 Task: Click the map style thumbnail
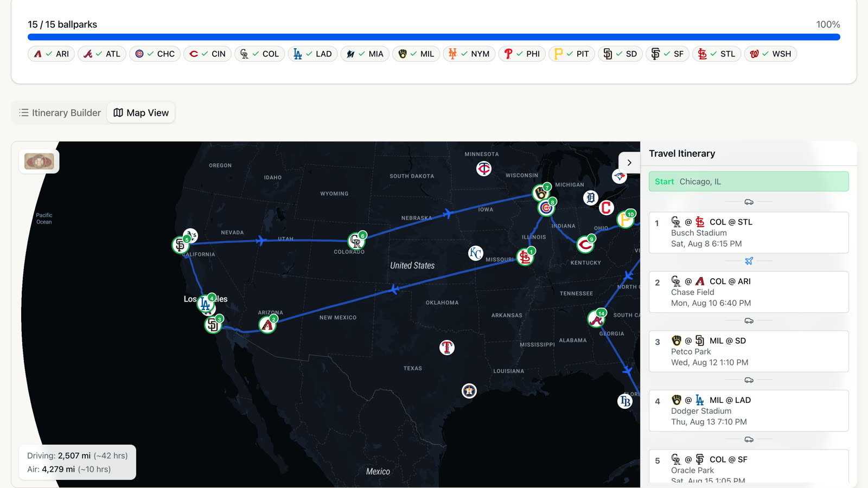pyautogui.click(x=39, y=162)
